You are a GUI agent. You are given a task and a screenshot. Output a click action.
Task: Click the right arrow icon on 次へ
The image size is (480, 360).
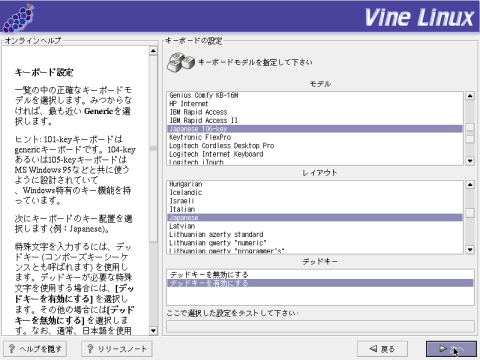coord(443,349)
